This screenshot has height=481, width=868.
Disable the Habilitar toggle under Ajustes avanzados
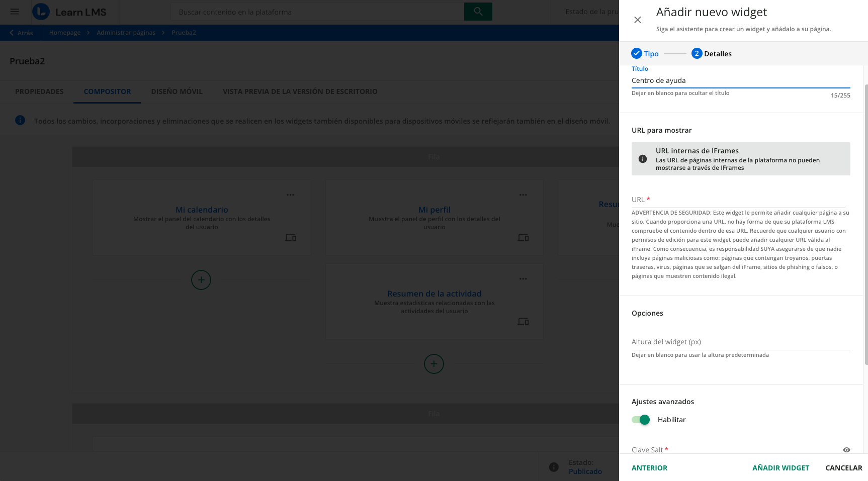[x=640, y=419]
